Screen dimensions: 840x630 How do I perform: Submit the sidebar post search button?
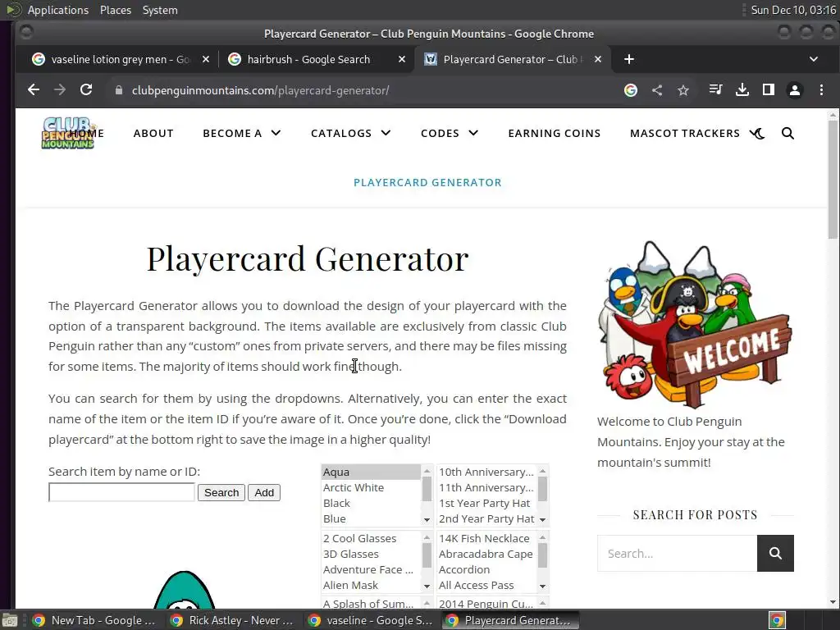(x=775, y=554)
